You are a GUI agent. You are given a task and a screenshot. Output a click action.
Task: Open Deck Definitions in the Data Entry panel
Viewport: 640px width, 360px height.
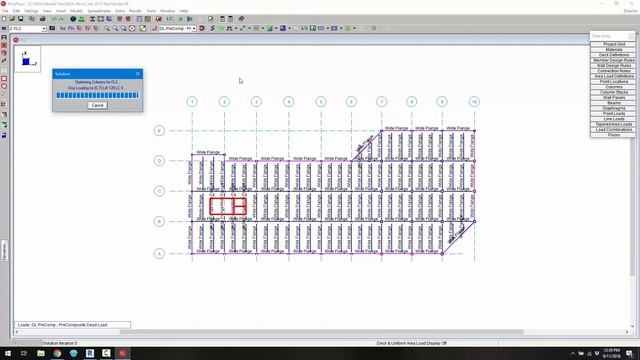pyautogui.click(x=613, y=55)
